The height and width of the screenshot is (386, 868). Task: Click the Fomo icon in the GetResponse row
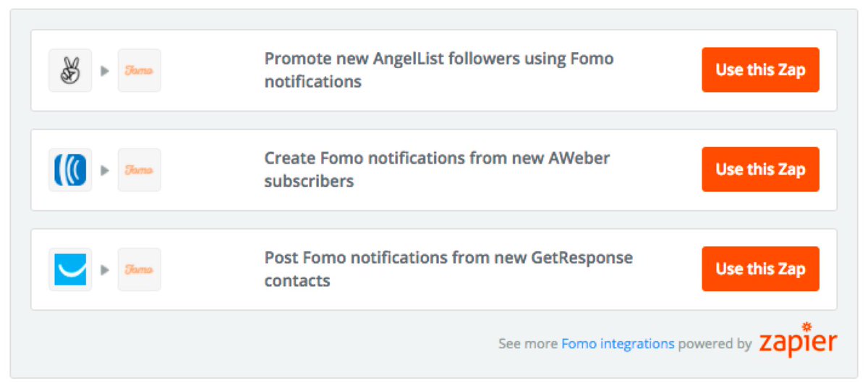click(139, 269)
